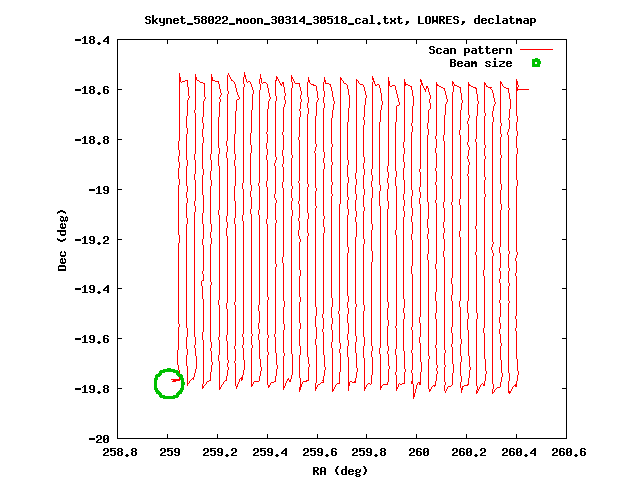Select the 'Scan pattern' legend label
The width and height of the screenshot is (640, 480).
coord(470,50)
